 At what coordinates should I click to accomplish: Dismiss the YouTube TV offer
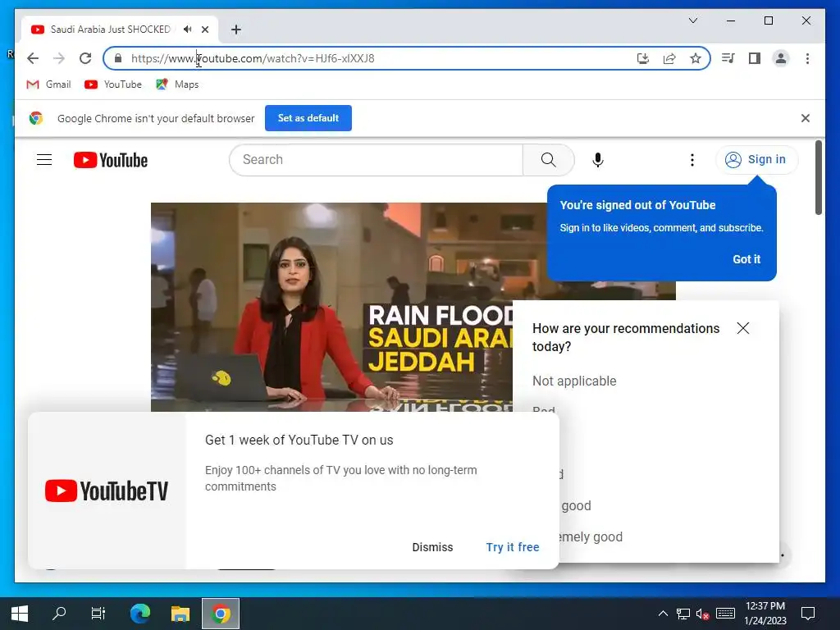click(x=432, y=547)
